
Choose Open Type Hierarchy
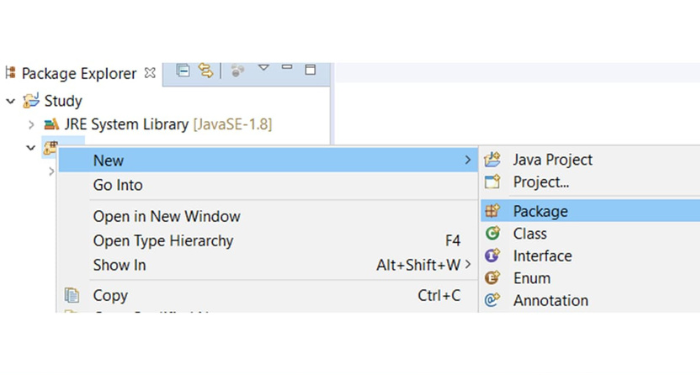click(268, 241)
